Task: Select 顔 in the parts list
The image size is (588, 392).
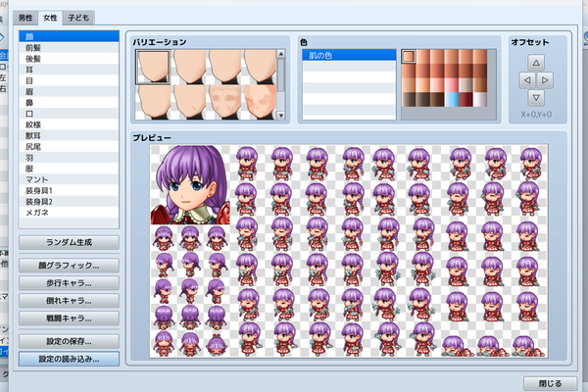Action: click(x=69, y=36)
